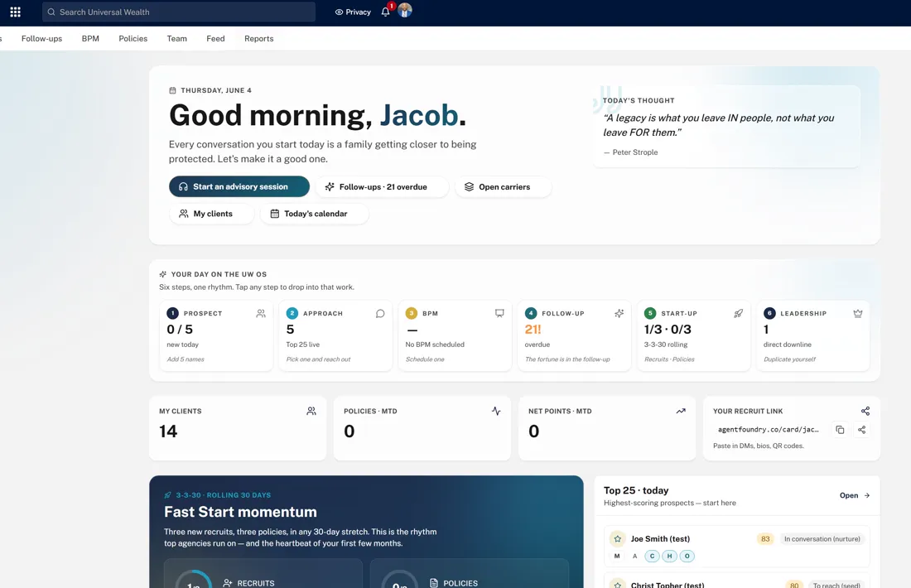Toggle the H tag on Joe Smith
Image resolution: width=911 pixels, height=588 pixels.
[669, 556]
